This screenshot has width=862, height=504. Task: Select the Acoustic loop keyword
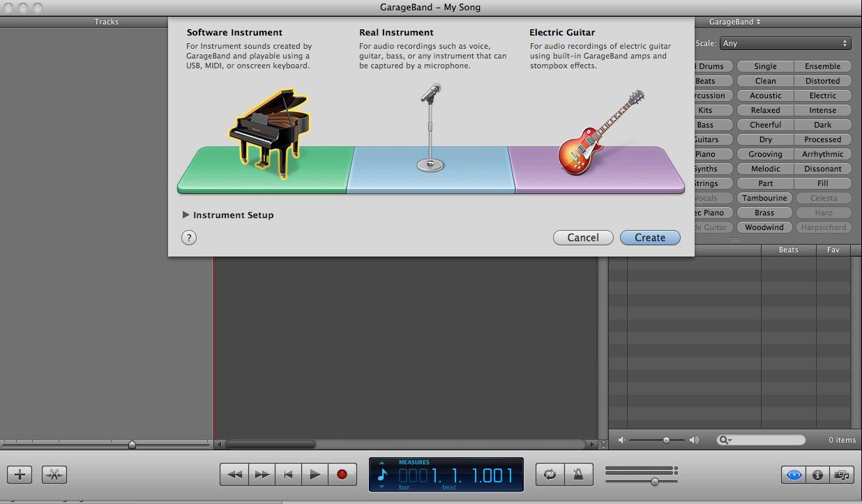click(765, 96)
